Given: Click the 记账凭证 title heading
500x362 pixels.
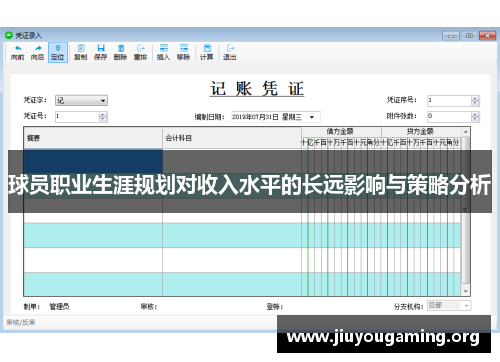Looking at the screenshot, I should (257, 89).
